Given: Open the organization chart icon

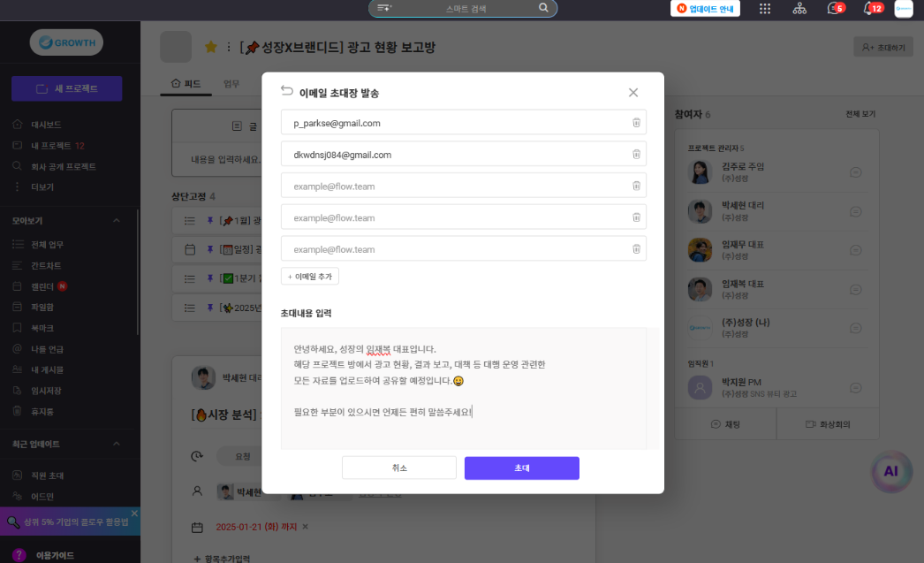Looking at the screenshot, I should point(799,8).
